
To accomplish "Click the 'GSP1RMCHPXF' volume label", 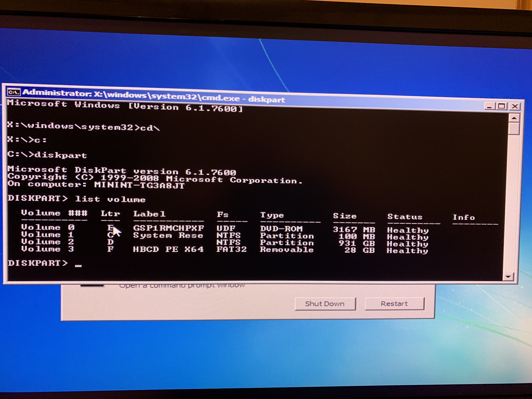I will tap(168, 228).
